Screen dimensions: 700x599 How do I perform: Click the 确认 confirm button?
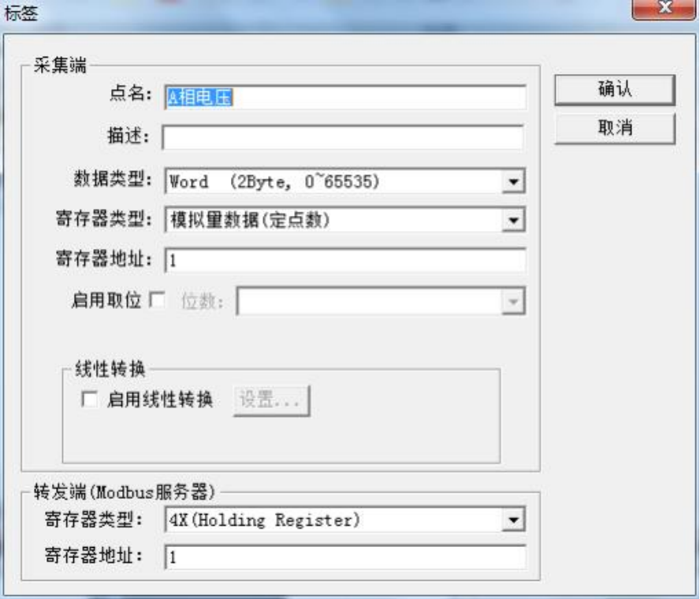pos(615,90)
